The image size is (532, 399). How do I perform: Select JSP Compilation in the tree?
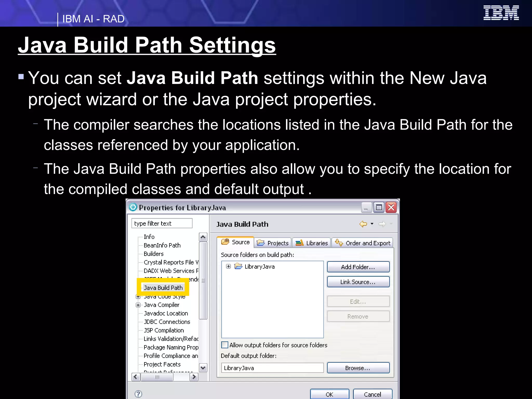tap(164, 330)
